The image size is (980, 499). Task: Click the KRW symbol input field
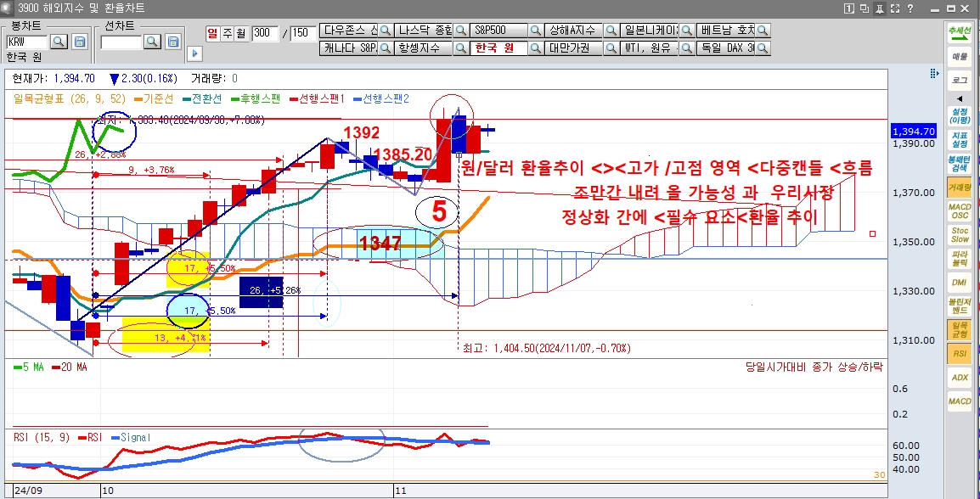pos(26,42)
